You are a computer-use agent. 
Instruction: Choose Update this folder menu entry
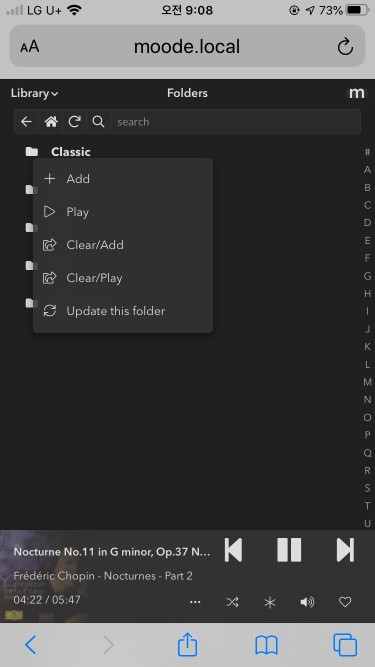tap(123, 311)
